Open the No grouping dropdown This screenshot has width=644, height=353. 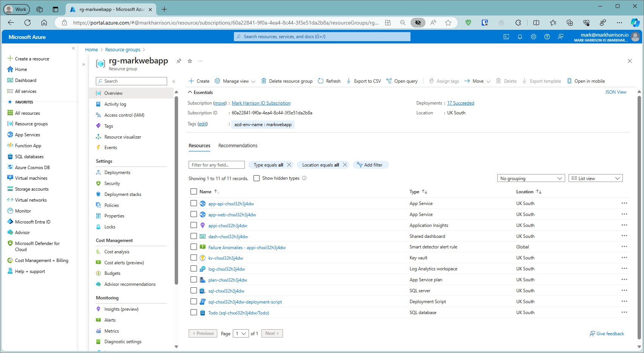point(531,178)
